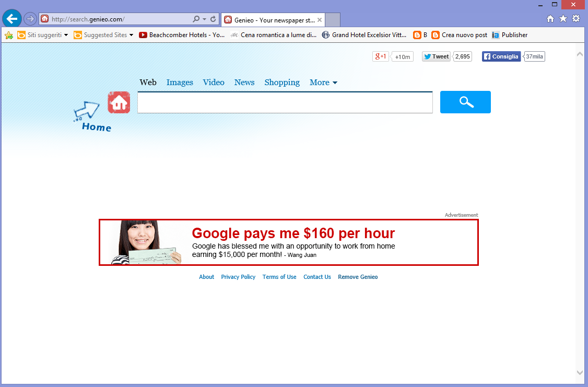Switch to Video search

[214, 82]
